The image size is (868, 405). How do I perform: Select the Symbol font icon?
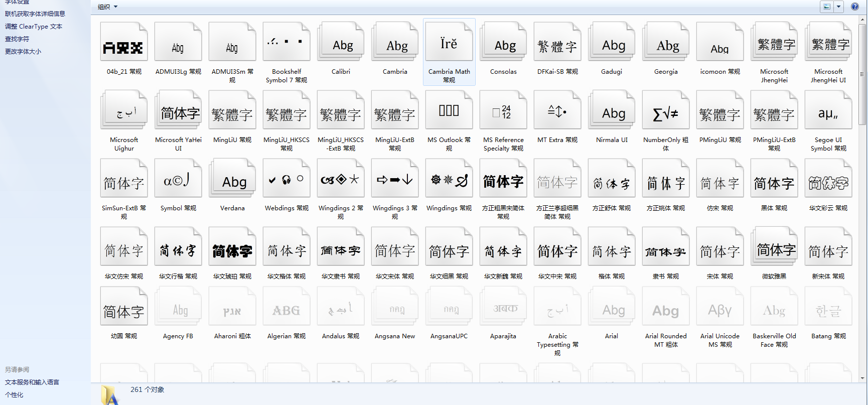[x=178, y=178]
